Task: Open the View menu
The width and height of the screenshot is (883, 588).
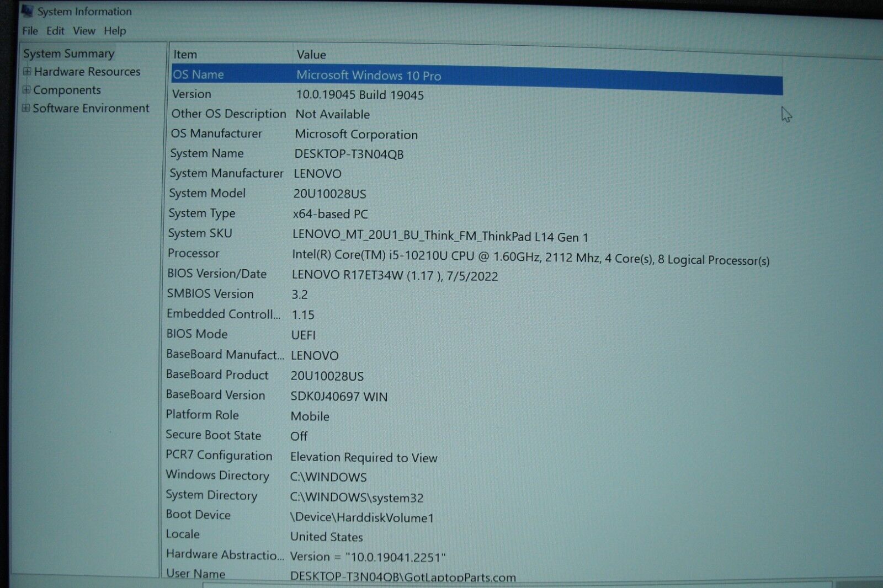Action: [84, 31]
